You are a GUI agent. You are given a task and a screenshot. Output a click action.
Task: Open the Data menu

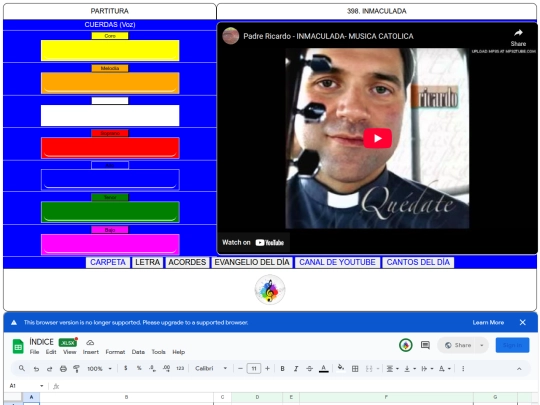138,352
